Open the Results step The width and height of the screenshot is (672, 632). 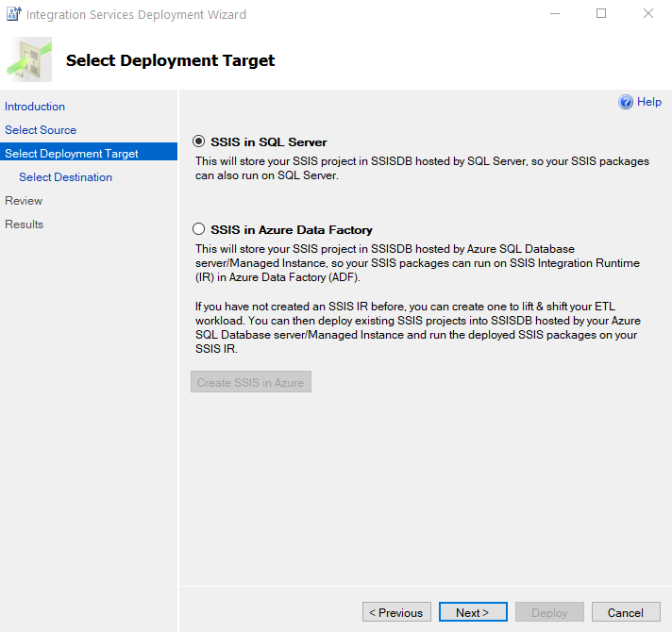pos(24,225)
